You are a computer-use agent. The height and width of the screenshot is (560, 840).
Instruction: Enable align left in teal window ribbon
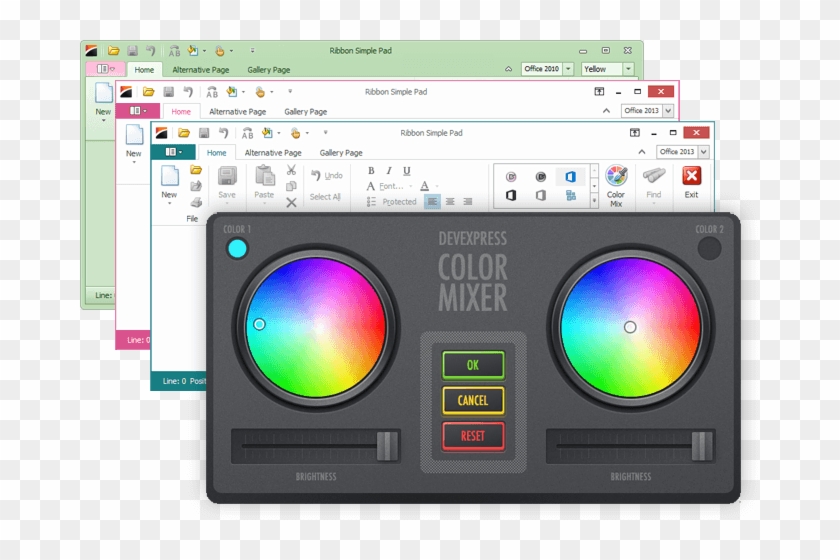[x=432, y=201]
